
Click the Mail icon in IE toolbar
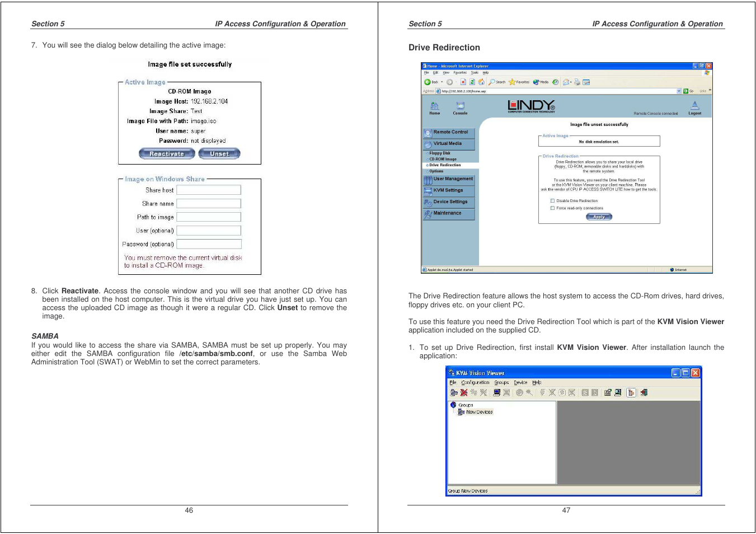click(566, 82)
